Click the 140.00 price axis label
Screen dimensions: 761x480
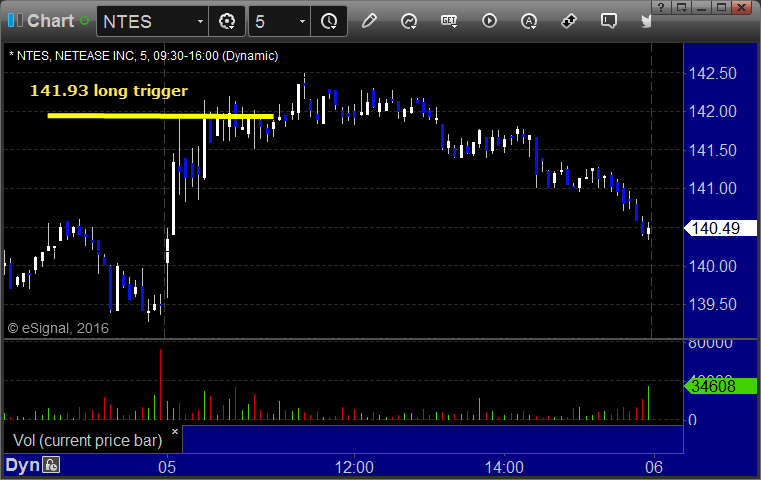(x=712, y=266)
